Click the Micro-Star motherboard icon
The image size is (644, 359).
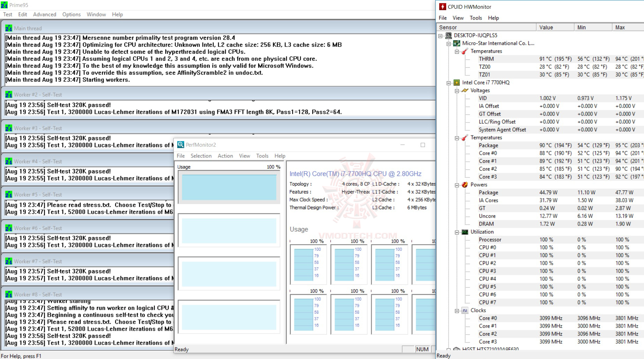click(457, 43)
